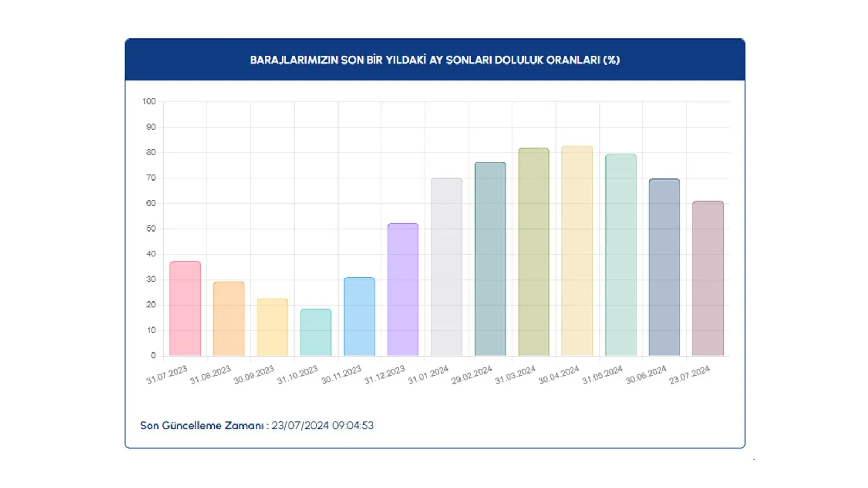Select the tallest bar, for 30.04.2024
Image resolution: width=868 pixels, height=488 pixels.
[x=577, y=251]
